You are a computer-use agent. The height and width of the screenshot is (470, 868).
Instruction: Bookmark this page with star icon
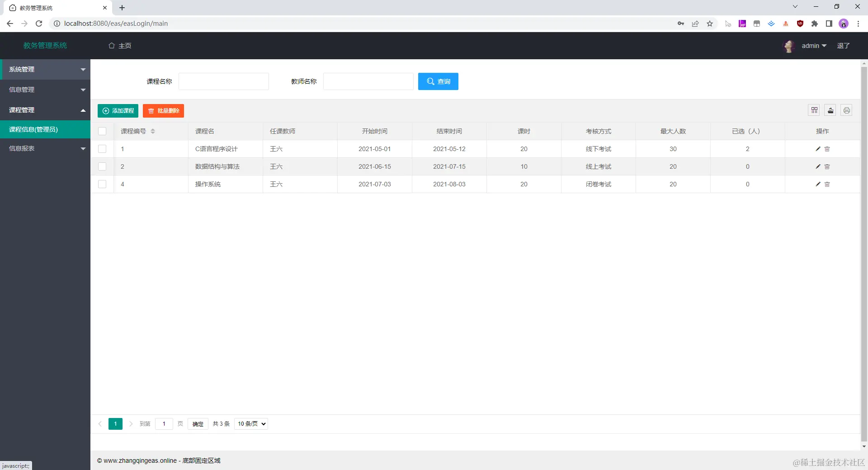pyautogui.click(x=710, y=24)
